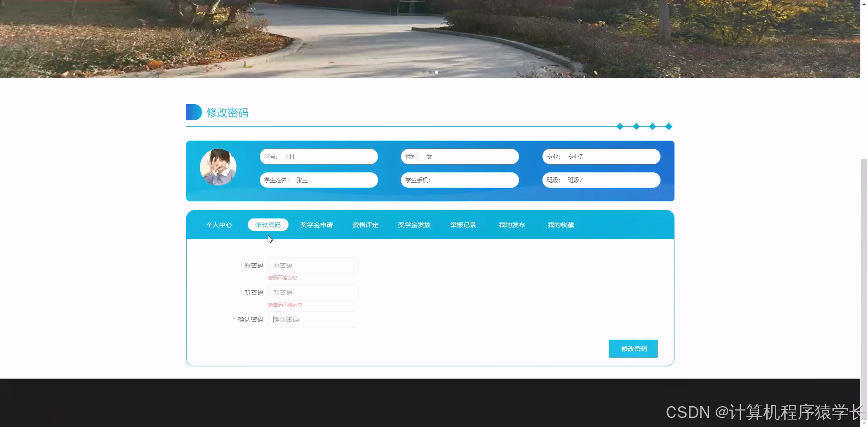Click the 新密码 input field
Image resolution: width=868 pixels, height=427 pixels.
click(312, 293)
